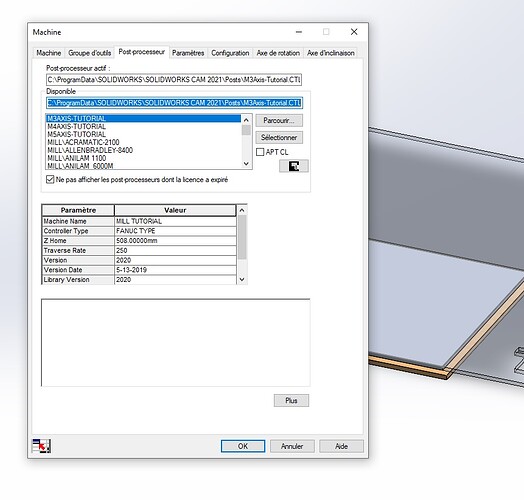This screenshot has height=500, width=524.
Task: Click the FANUC TYPE value cell
Action: pos(175,231)
